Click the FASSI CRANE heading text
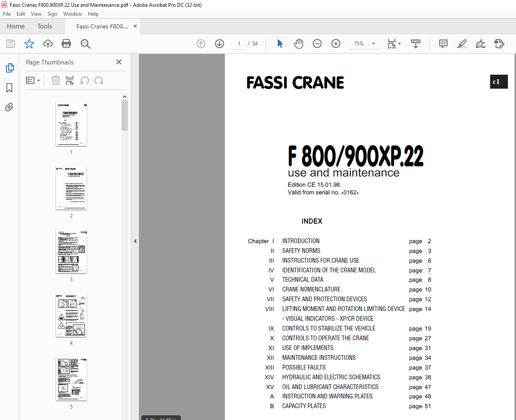 click(295, 83)
